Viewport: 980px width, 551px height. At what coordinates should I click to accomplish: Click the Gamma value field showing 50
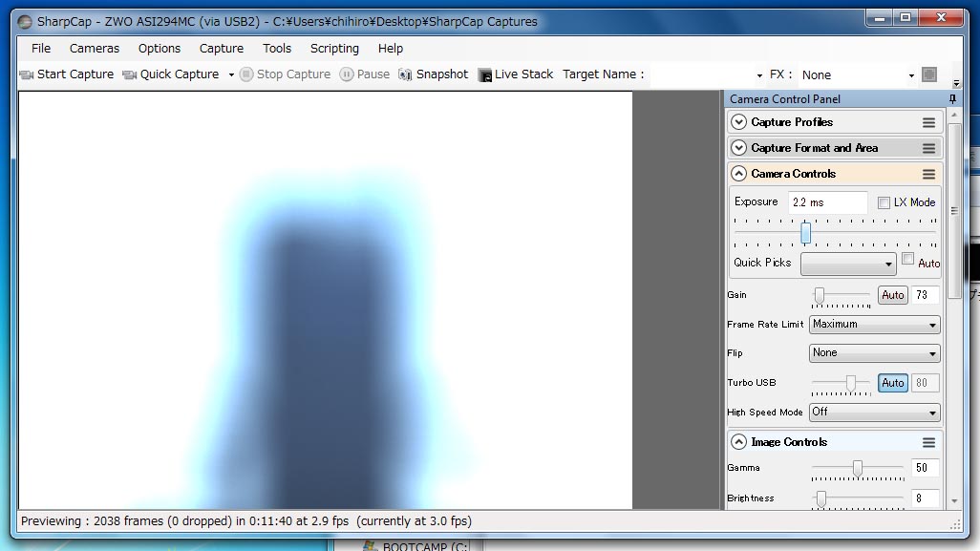point(925,468)
